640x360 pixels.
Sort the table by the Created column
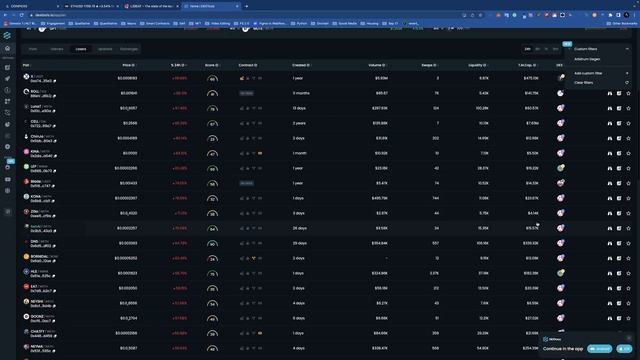tap(301, 65)
